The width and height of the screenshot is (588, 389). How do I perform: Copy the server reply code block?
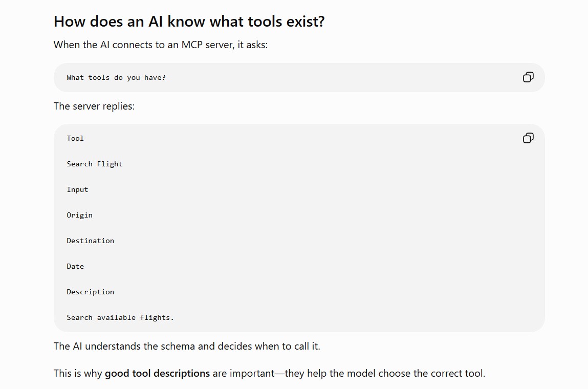(528, 138)
